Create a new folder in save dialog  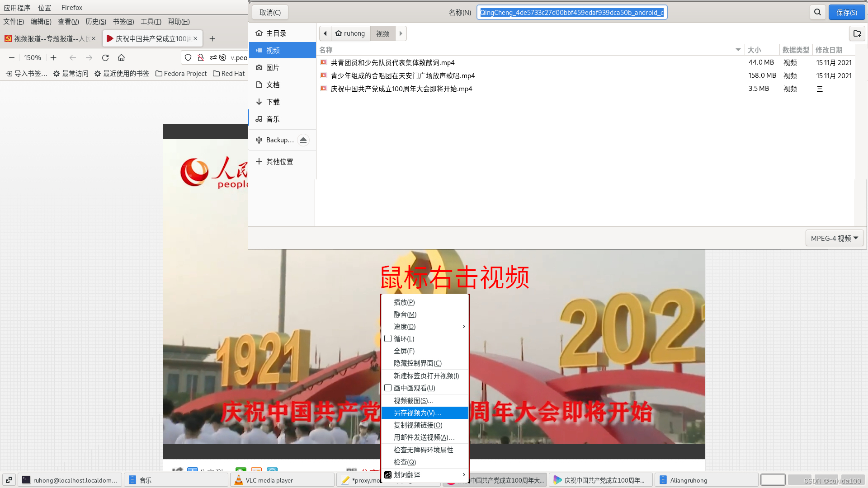tap(857, 33)
